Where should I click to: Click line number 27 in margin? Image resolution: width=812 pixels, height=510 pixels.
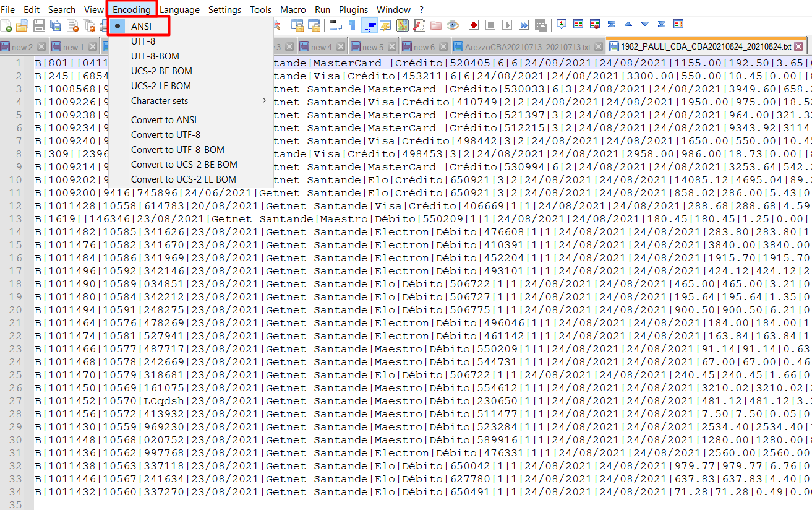[x=14, y=401]
